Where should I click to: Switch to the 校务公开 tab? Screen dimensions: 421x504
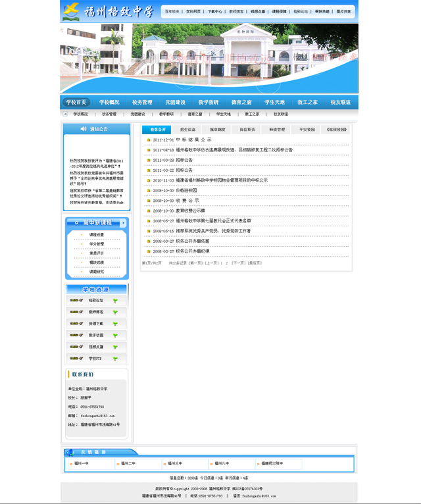pyautogui.click(x=158, y=130)
